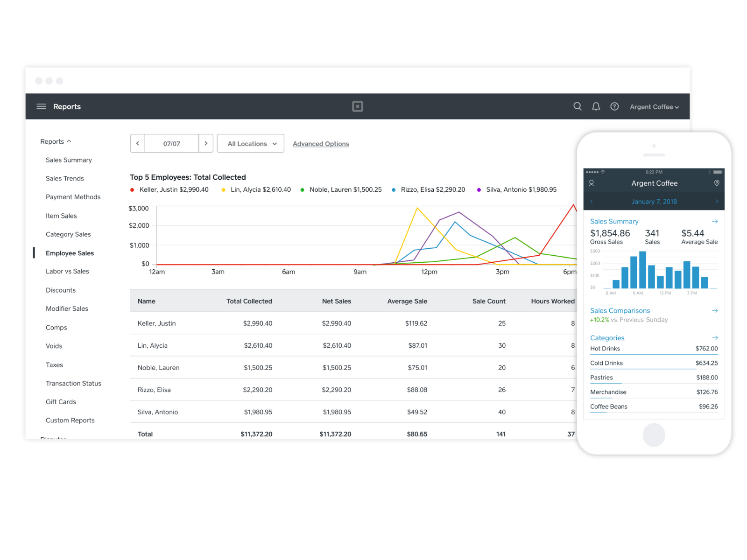Image resolution: width=747 pixels, height=560 pixels.
Task: Open Argent Coffee account dropdown
Action: pyautogui.click(x=654, y=107)
